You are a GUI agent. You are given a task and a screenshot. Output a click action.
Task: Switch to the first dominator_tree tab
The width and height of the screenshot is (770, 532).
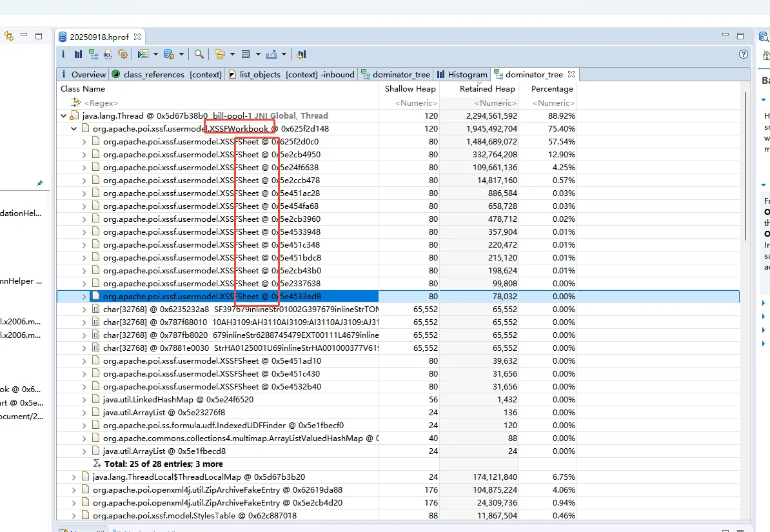pos(395,74)
